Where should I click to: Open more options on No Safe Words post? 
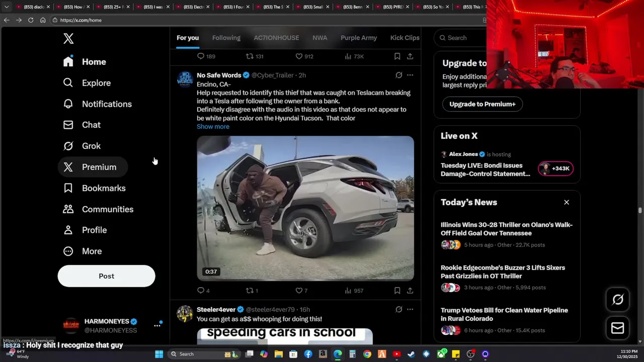(410, 75)
